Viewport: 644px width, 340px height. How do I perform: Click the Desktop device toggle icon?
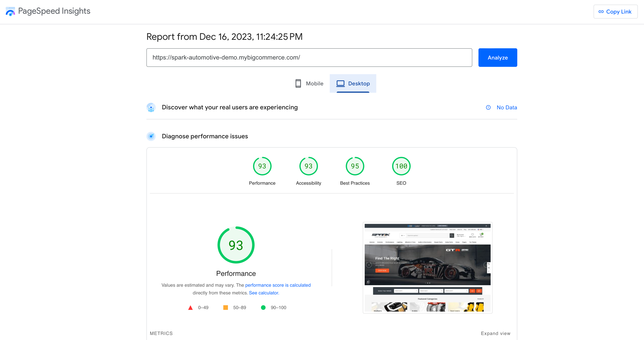pyautogui.click(x=340, y=83)
